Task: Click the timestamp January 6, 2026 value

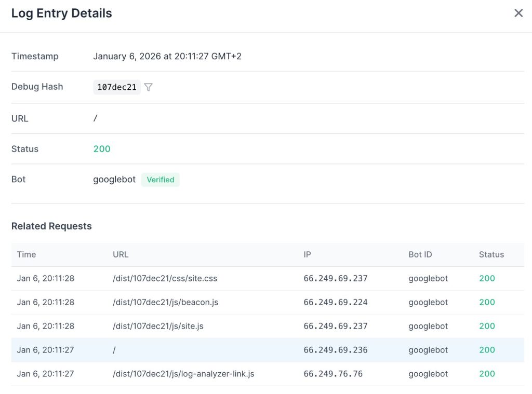Action: pyautogui.click(x=167, y=56)
